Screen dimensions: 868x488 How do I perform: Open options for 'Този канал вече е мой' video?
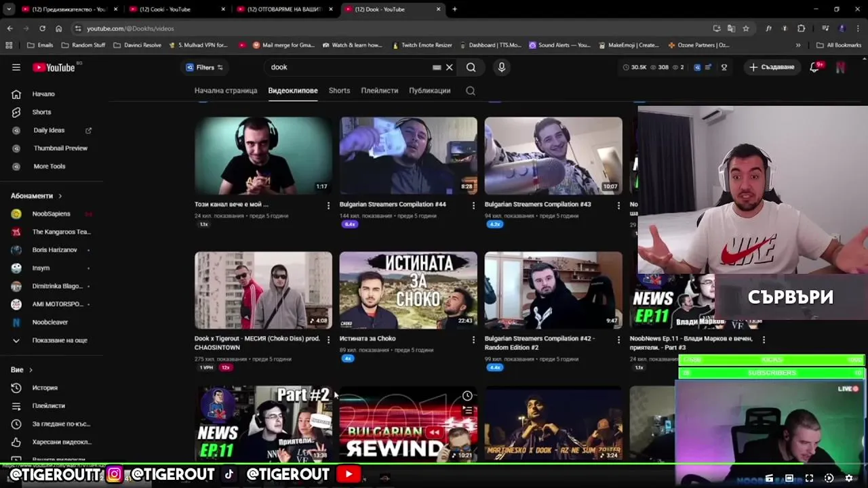pos(329,205)
